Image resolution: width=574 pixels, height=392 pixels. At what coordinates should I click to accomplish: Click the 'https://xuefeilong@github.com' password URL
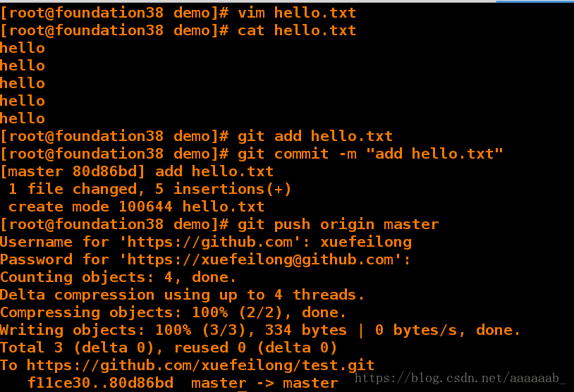point(260,260)
